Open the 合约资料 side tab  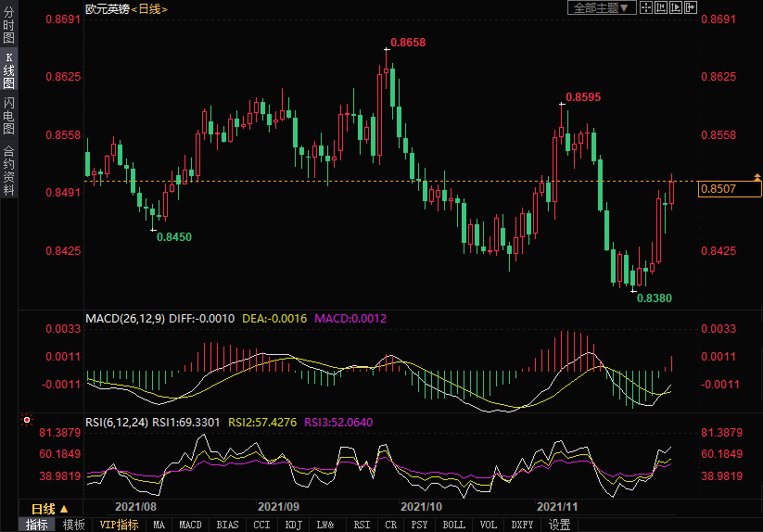[8, 171]
